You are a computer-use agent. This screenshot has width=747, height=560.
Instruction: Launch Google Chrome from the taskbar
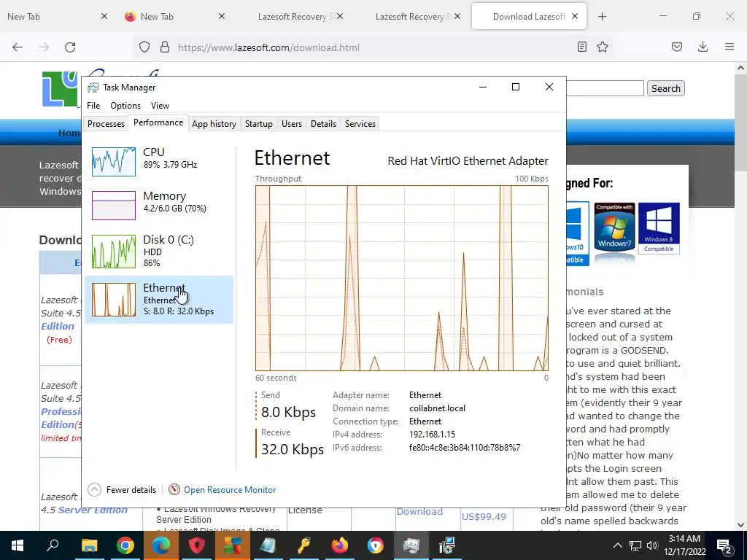coord(125,545)
